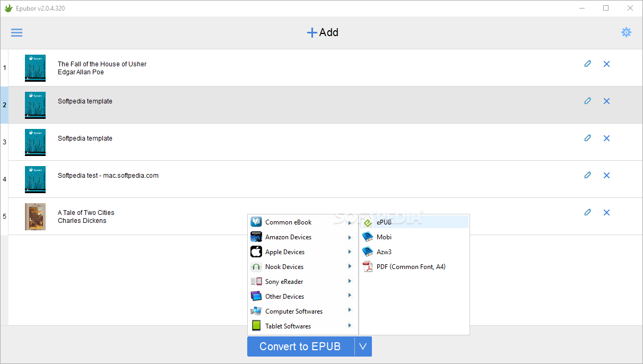Choose Mobi output format
Image resolution: width=643 pixels, height=364 pixels.
click(414, 237)
